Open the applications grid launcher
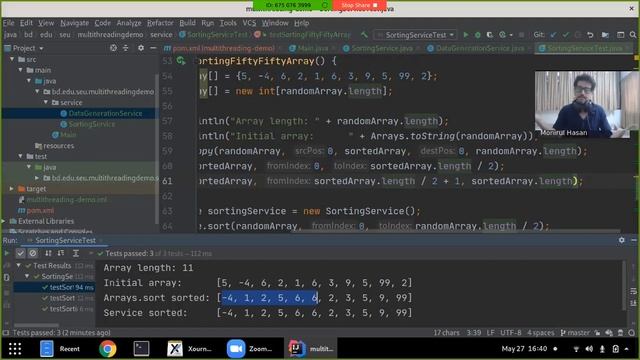 coord(15,349)
